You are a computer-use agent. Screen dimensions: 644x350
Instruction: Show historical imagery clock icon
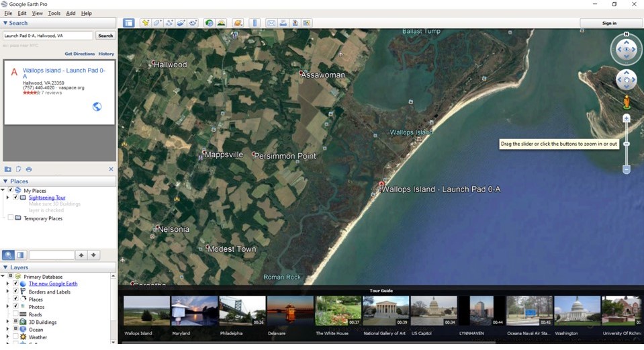(210, 23)
